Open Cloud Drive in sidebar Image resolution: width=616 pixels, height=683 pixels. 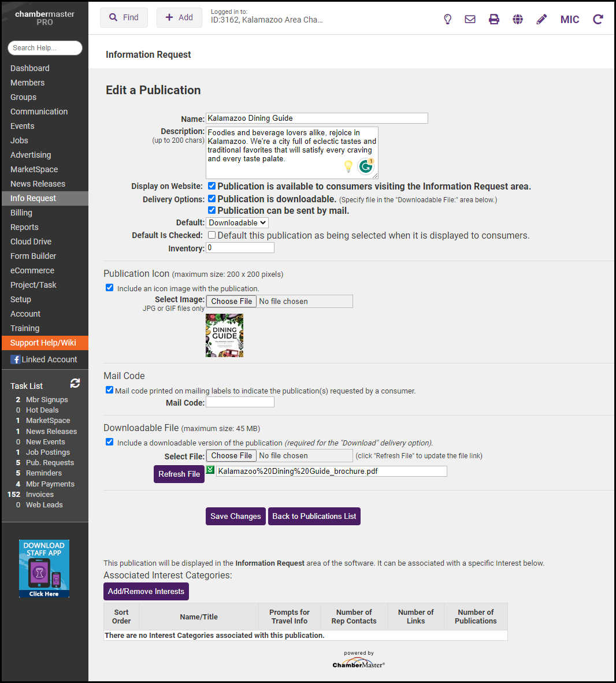tap(31, 242)
